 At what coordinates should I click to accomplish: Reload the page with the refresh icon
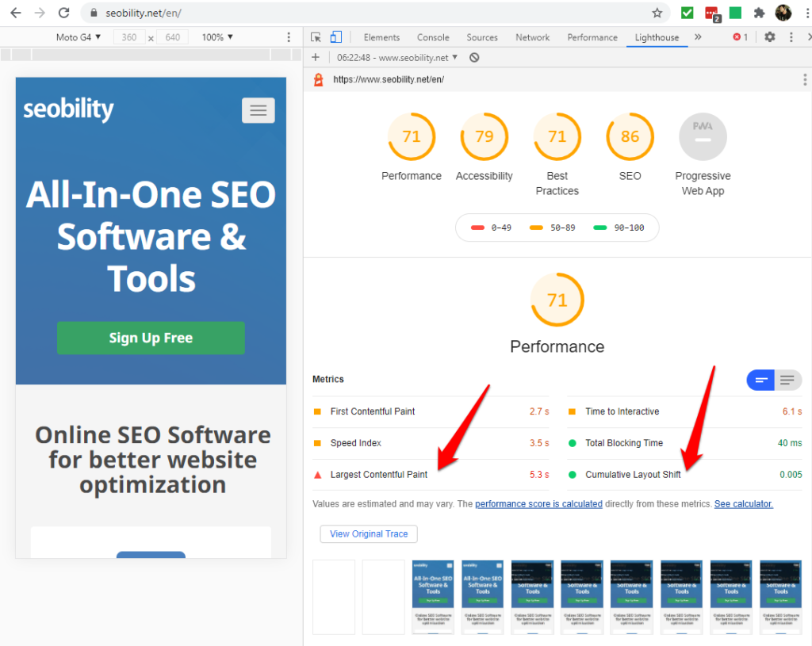coord(63,13)
